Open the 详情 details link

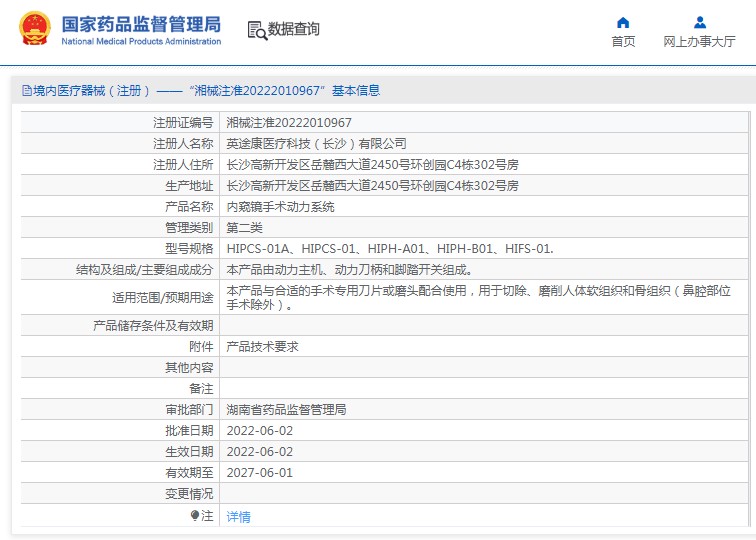coord(239,517)
